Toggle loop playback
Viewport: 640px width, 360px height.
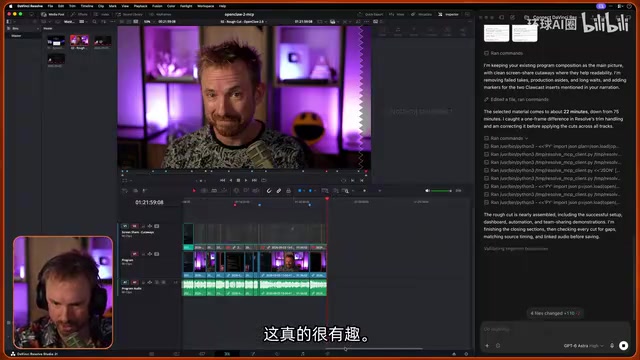pos(264,180)
